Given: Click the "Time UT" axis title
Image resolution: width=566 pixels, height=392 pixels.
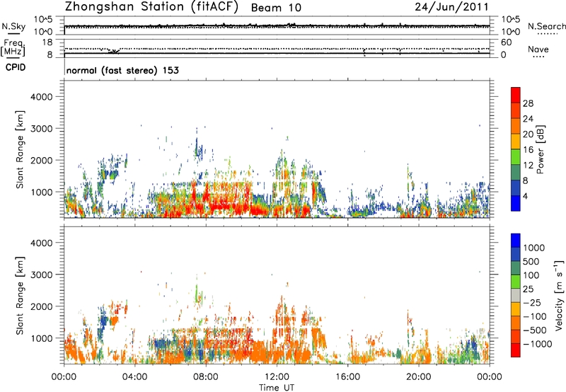Looking at the screenshot, I should 277,388.
